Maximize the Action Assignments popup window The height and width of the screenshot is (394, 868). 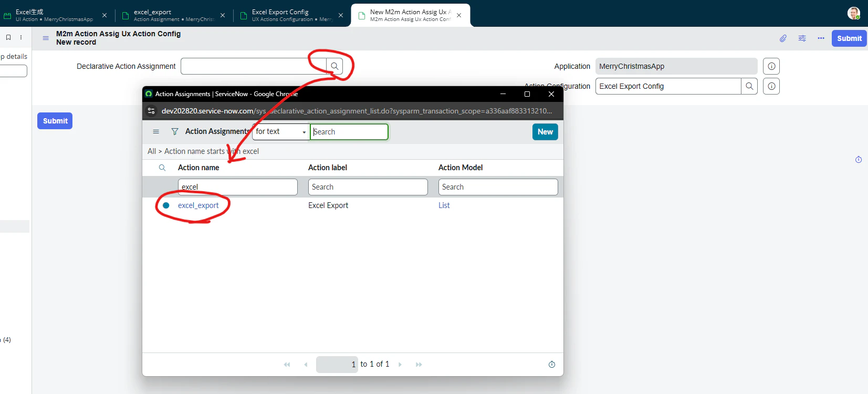(527, 94)
